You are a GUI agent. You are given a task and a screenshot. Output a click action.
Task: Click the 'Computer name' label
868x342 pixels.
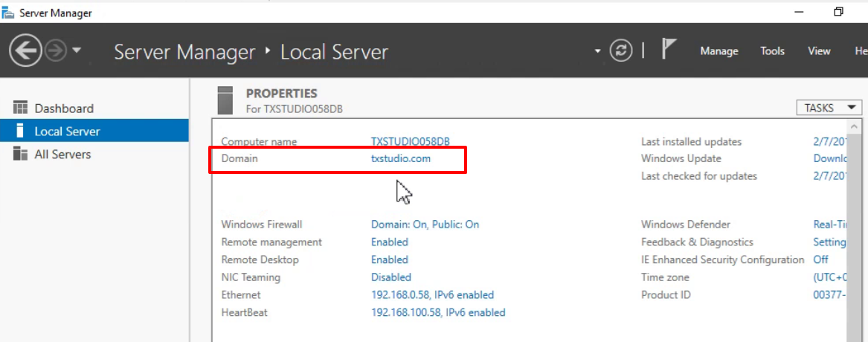point(259,142)
